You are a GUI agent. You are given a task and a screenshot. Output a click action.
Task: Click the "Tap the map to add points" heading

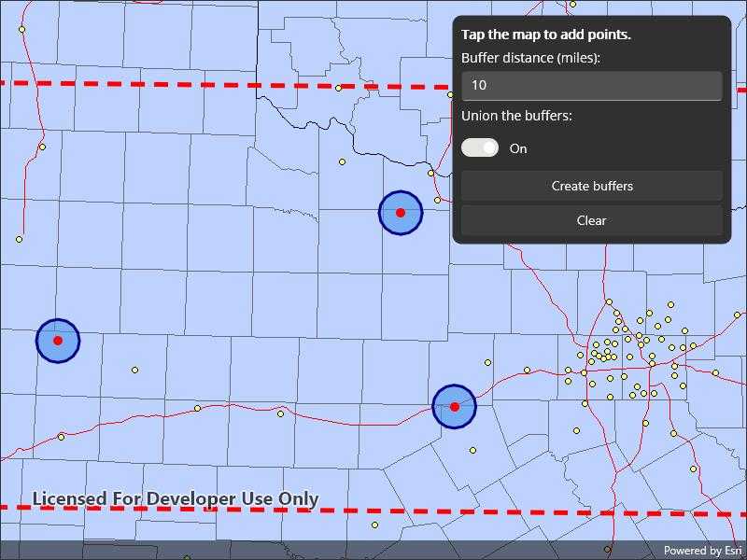click(x=545, y=35)
